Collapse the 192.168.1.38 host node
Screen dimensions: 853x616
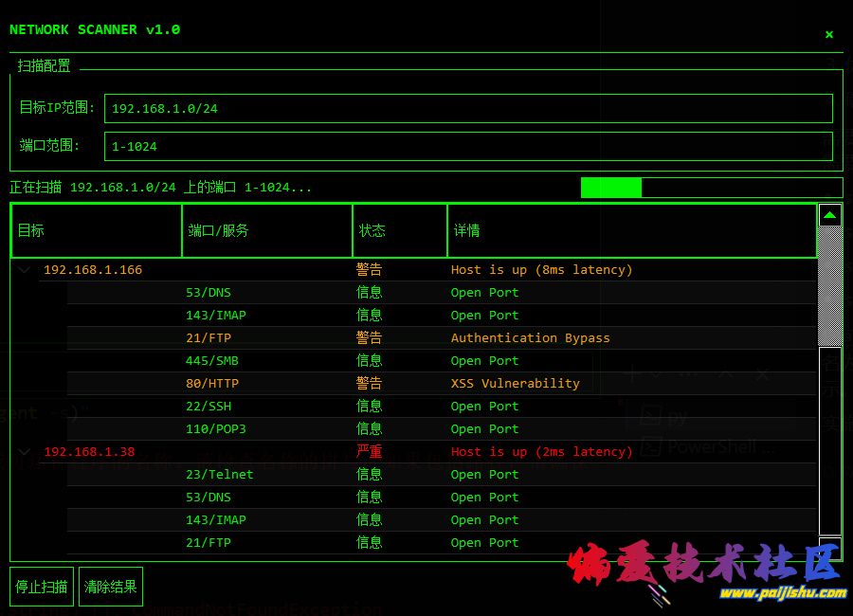coord(24,452)
